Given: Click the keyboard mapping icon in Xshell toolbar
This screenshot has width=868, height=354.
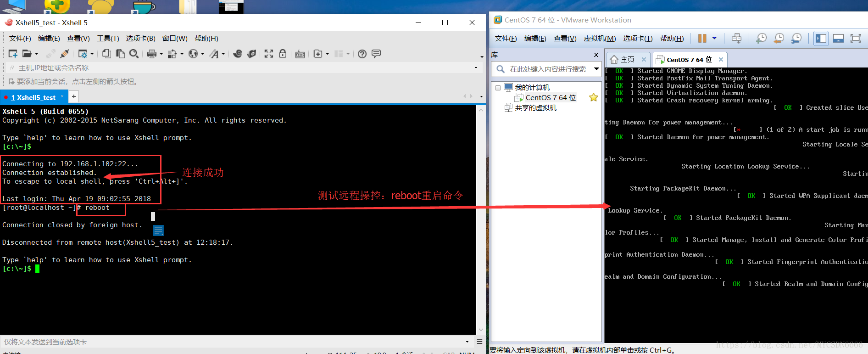Looking at the screenshot, I should [300, 54].
